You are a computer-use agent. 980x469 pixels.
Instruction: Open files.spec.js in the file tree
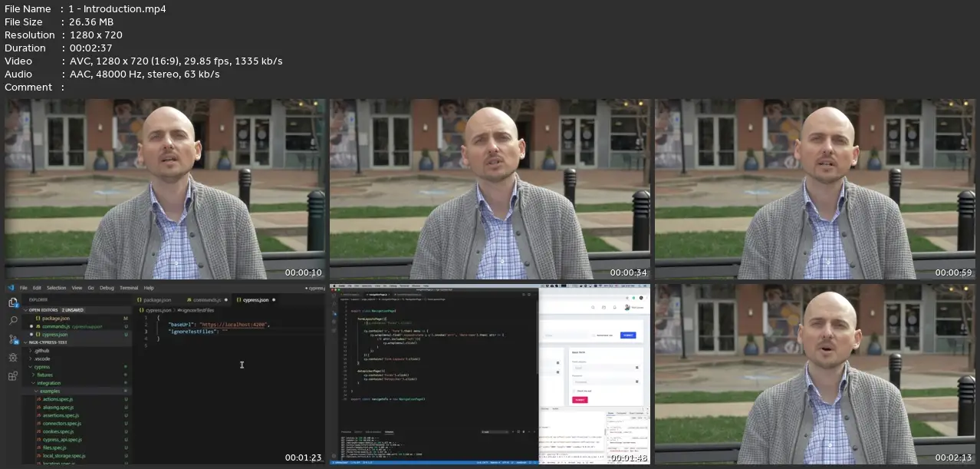pos(56,448)
